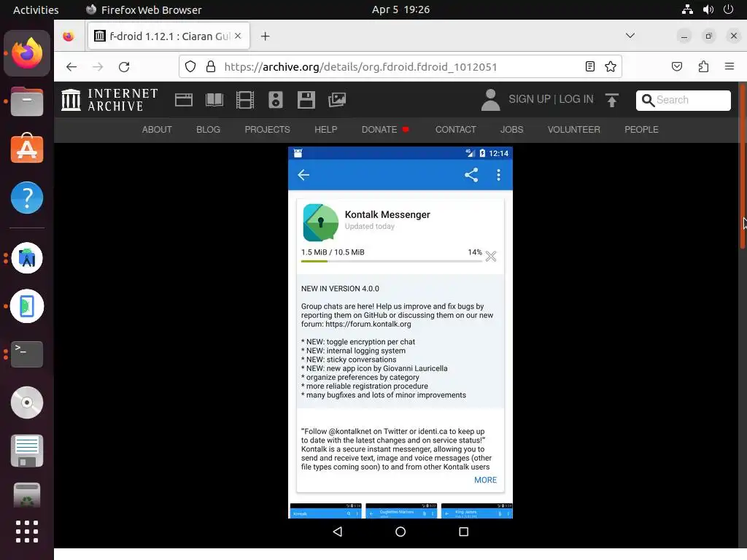The width and height of the screenshot is (747, 560).
Task: Open Ubuntu Software from dock
Action: 27,149
